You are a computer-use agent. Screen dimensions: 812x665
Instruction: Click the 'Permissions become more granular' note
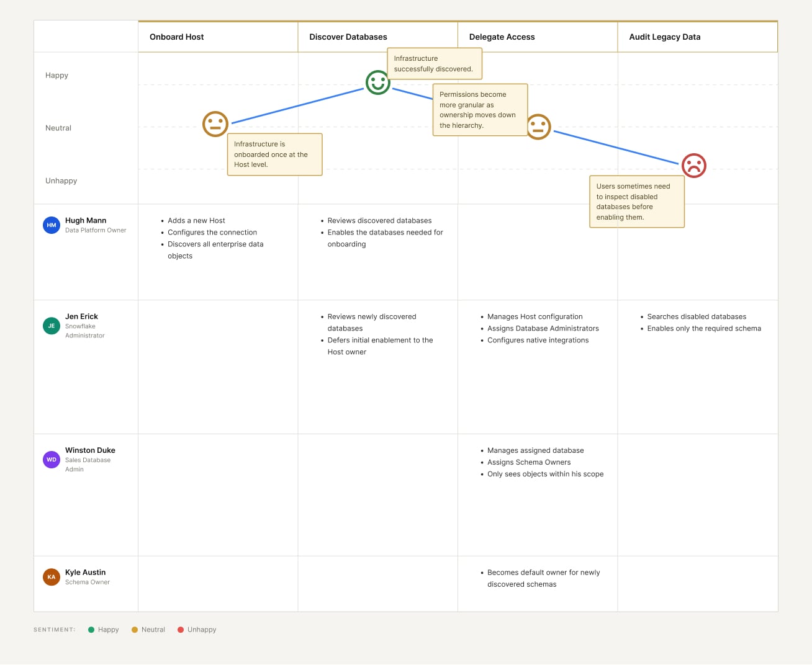click(480, 110)
